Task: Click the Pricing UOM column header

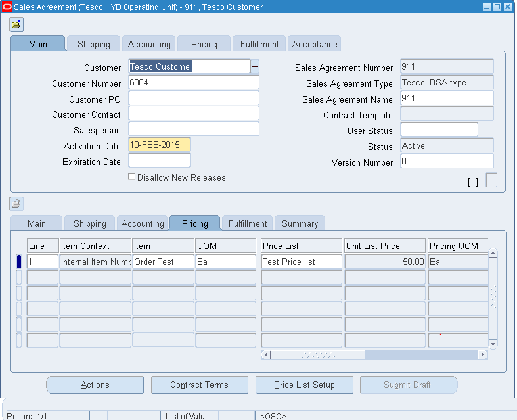Action: [x=459, y=246]
